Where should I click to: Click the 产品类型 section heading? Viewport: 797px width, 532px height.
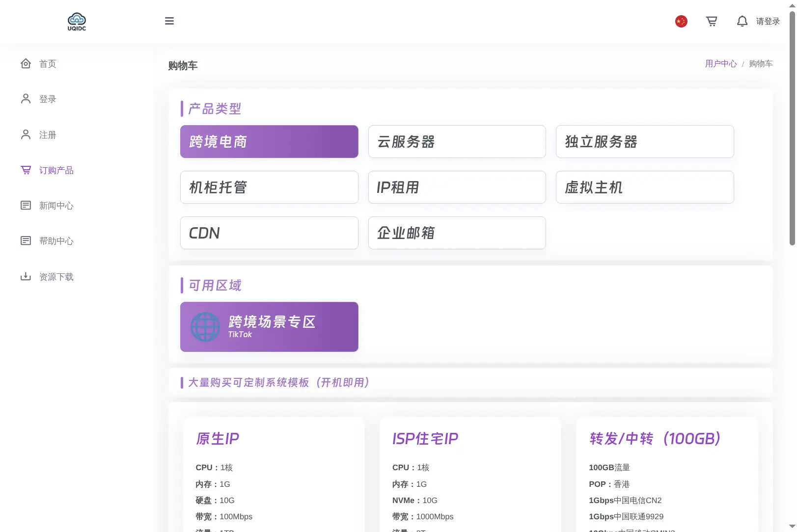pos(215,108)
